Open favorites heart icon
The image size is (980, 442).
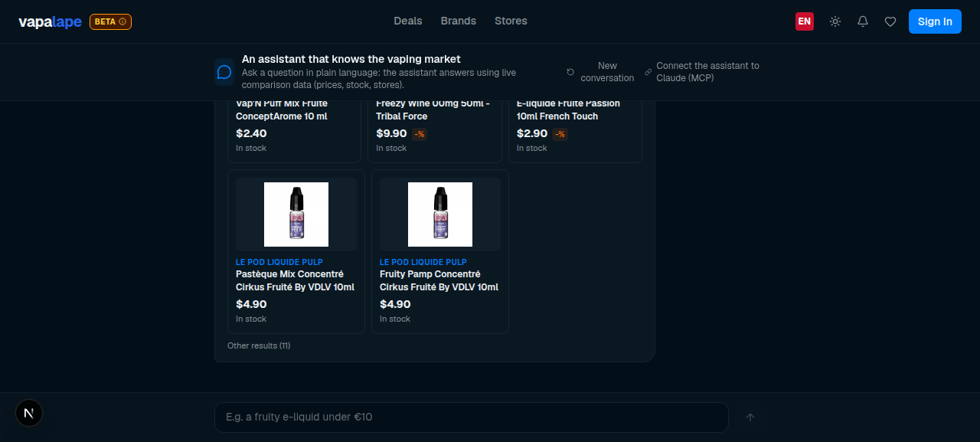[x=890, y=21]
